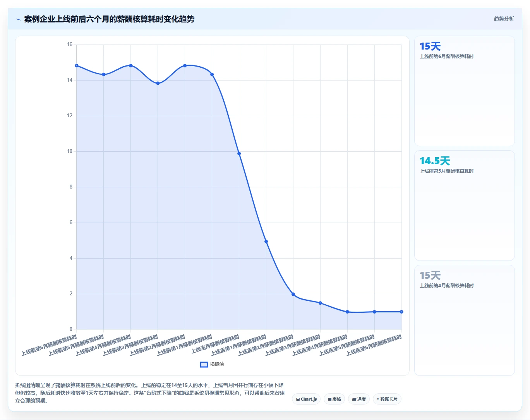The width and height of the screenshot is (530, 420).
Task: Click the 指标值 legend label
Action: [x=217, y=364]
